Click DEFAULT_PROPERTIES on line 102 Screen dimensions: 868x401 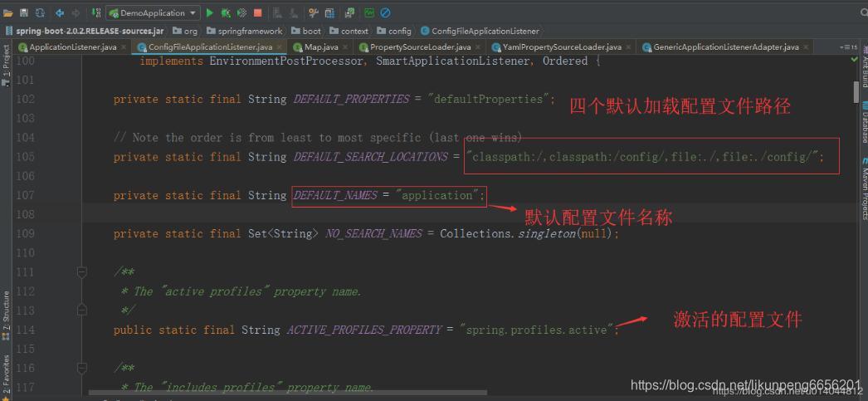coord(351,100)
